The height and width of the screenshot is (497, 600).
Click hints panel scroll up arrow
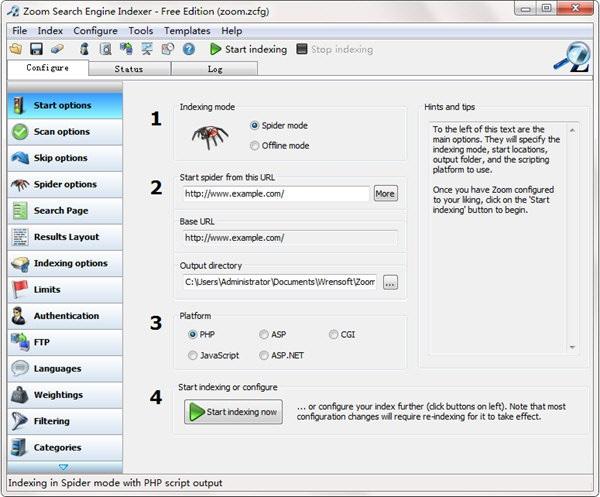(x=572, y=130)
